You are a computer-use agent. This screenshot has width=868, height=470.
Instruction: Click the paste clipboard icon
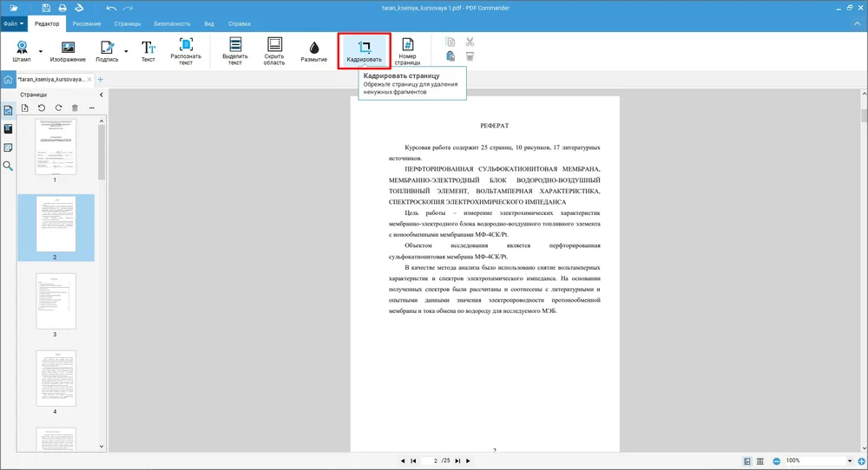click(450, 55)
